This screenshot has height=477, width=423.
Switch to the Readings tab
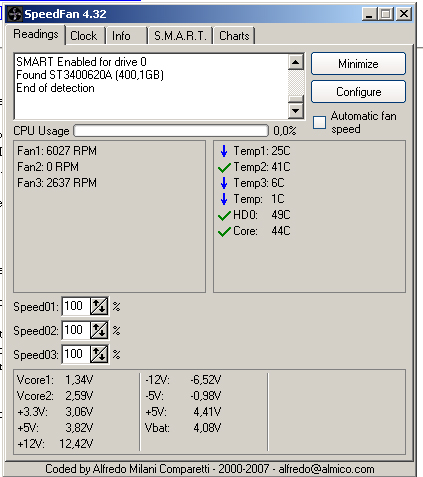coord(36,34)
